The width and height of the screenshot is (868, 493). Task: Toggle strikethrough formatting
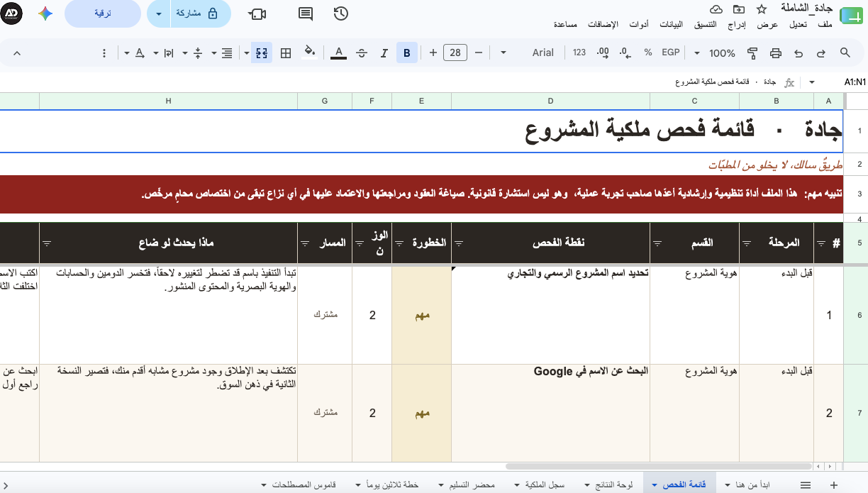point(362,52)
